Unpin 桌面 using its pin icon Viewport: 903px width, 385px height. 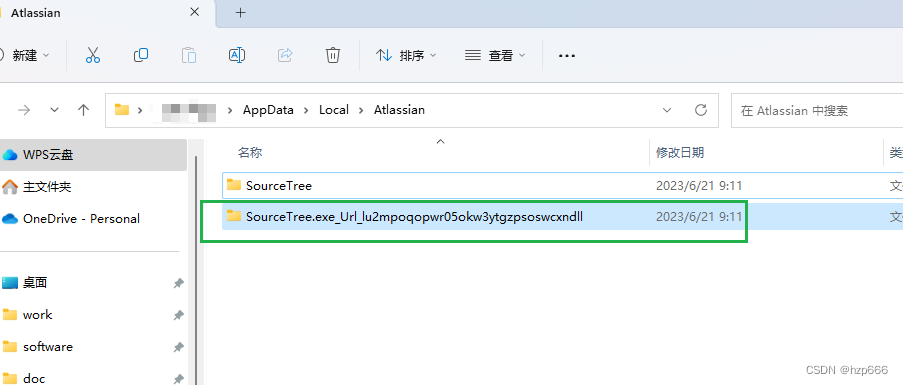(179, 283)
